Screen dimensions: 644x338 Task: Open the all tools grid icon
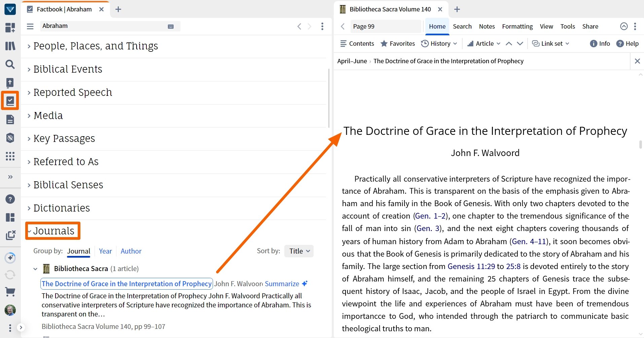point(10,156)
